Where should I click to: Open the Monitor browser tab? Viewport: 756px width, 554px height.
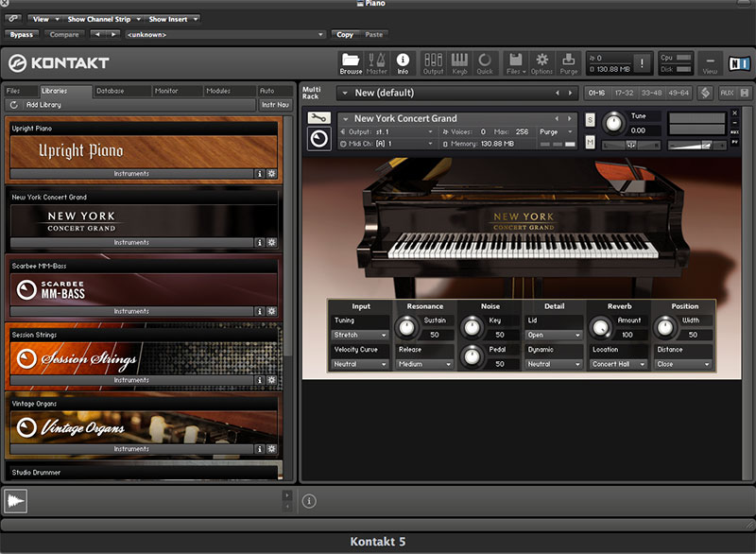tap(176, 91)
